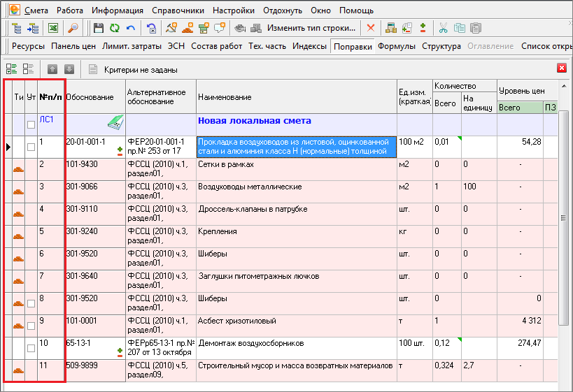Check the box for row 1

click(31, 147)
